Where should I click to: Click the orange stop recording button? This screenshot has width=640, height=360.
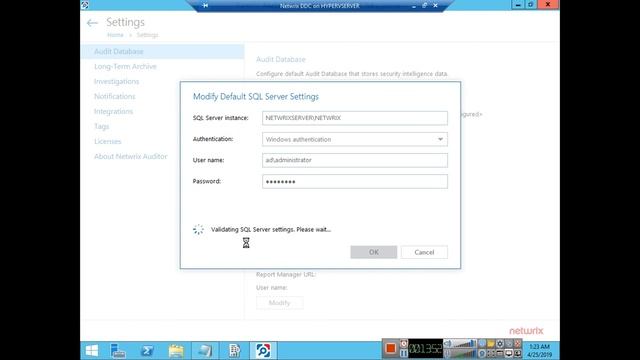point(391,348)
